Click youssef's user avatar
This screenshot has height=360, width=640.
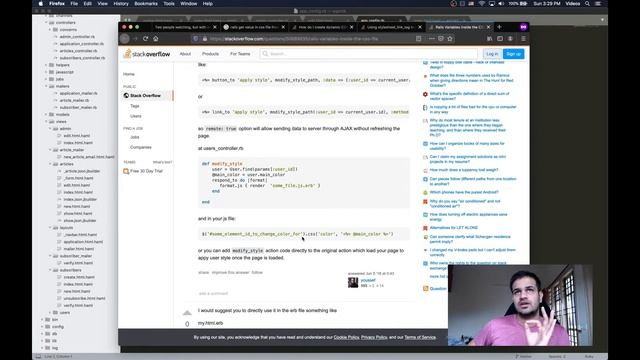pyautogui.click(x=353, y=282)
